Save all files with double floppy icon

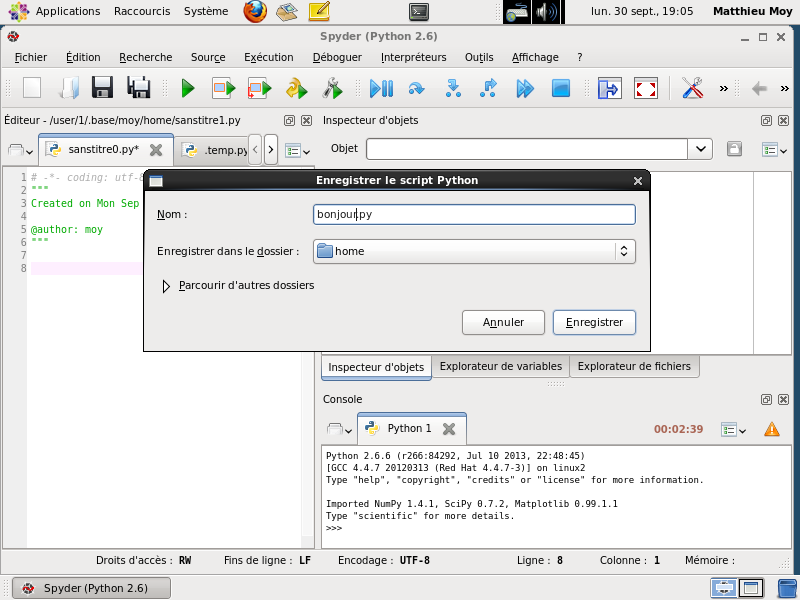point(138,88)
